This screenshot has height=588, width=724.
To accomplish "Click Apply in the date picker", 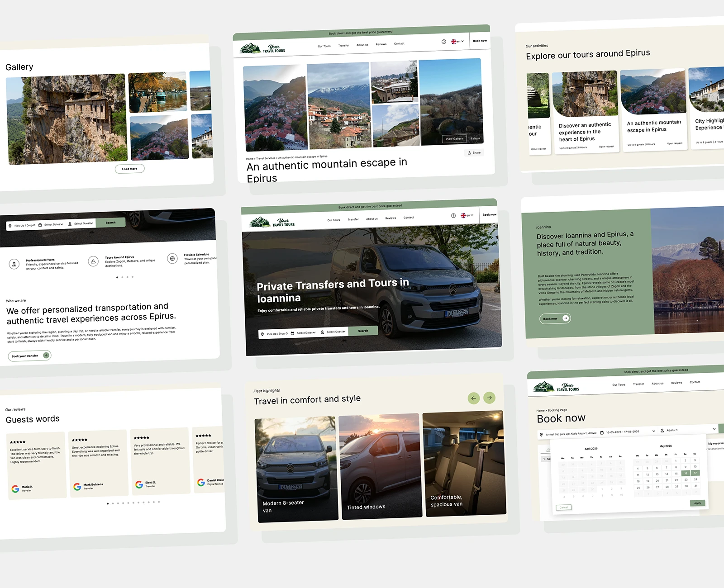I will click(x=697, y=503).
